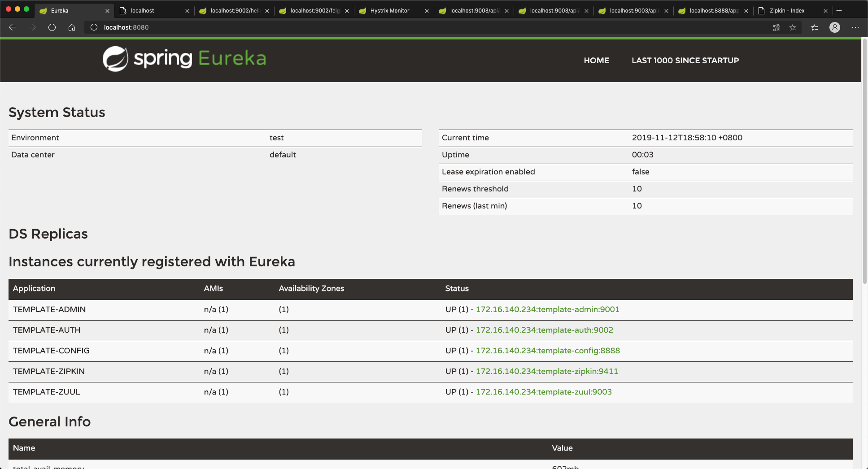Click the page vertical scrollbar
Viewport: 868px width, 469px height.
(x=865, y=161)
